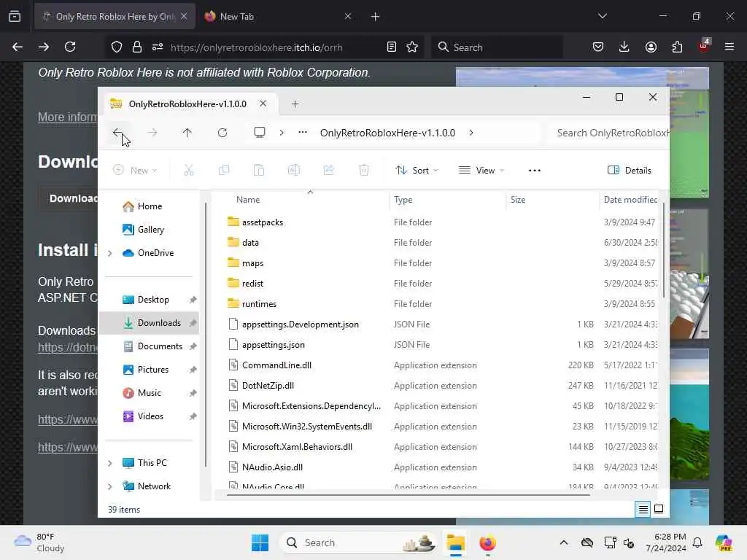This screenshot has width=747, height=560.
Task: Open the Firefox downloads panel
Action: (x=624, y=47)
